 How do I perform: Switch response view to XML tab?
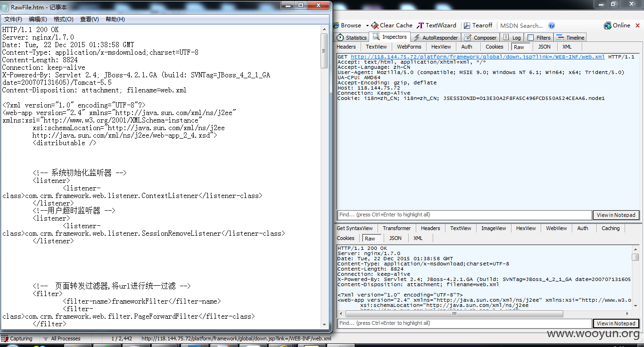point(418,238)
